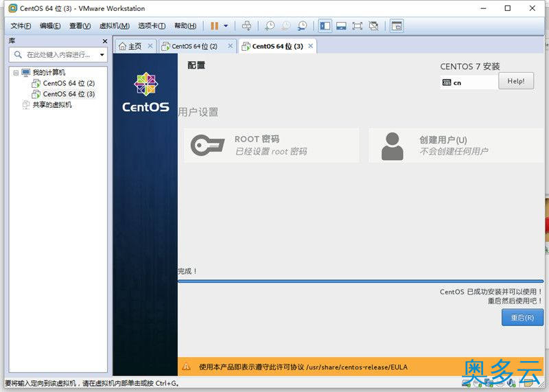This screenshot has width=549, height=392.
Task: Select 共享的虚拟机 in the library tree
Action: [52, 105]
